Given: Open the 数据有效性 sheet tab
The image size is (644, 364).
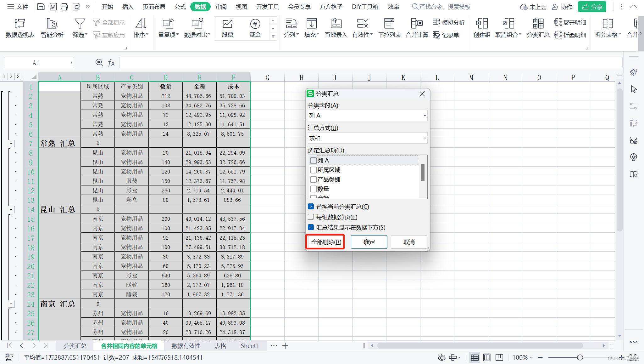Looking at the screenshot, I should point(186,346).
